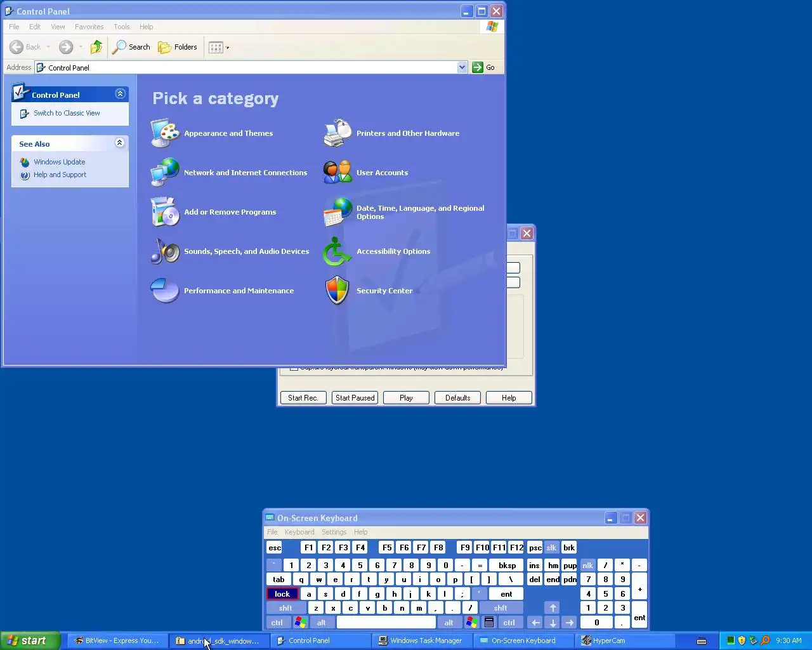Open User Accounts icon

coord(337,173)
